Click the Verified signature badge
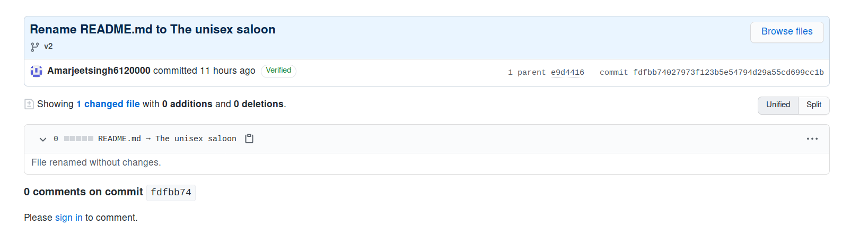868x242 pixels. point(278,71)
